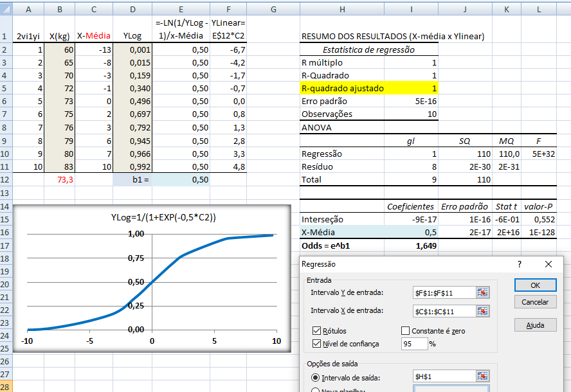The width and height of the screenshot is (571, 392).
Task: Open help with the question mark in Regressão dialog
Action: tap(520, 264)
